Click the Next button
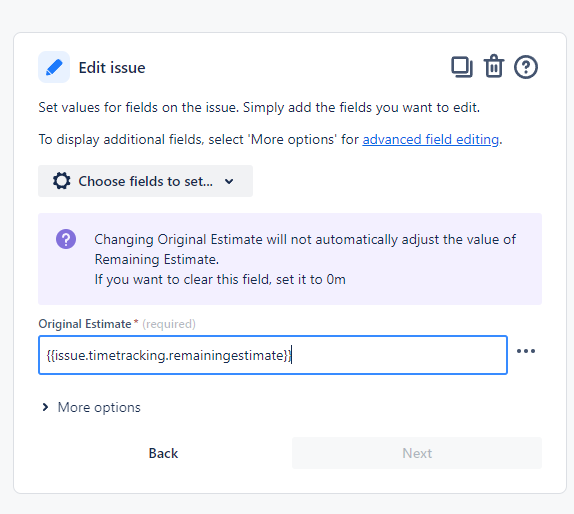Image resolution: width=574 pixels, height=514 pixels. pos(417,453)
